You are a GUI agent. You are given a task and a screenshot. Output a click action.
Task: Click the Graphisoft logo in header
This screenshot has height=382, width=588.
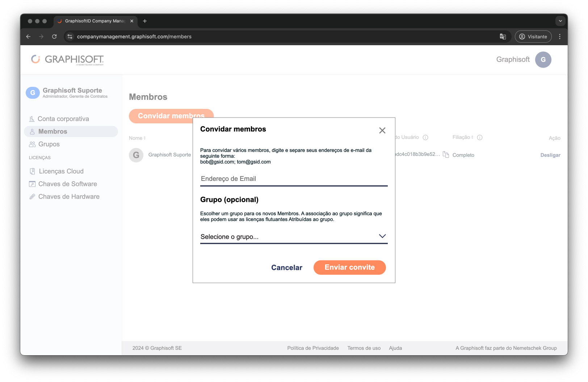(x=67, y=60)
